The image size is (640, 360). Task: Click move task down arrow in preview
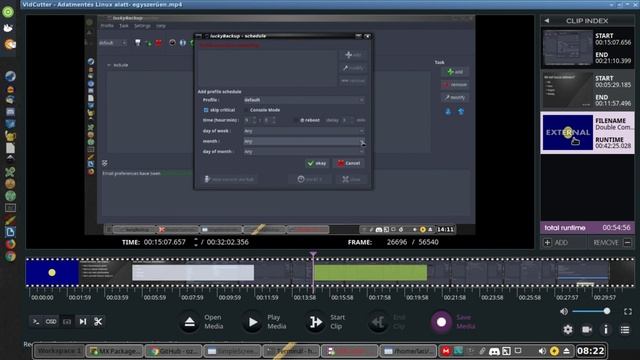pyautogui.click(x=448, y=111)
